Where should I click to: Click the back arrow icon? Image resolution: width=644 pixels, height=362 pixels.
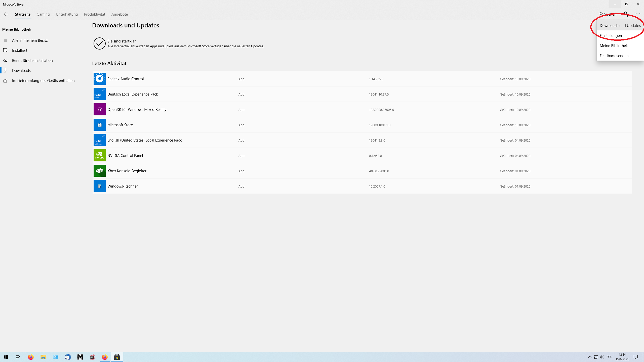[x=6, y=14]
